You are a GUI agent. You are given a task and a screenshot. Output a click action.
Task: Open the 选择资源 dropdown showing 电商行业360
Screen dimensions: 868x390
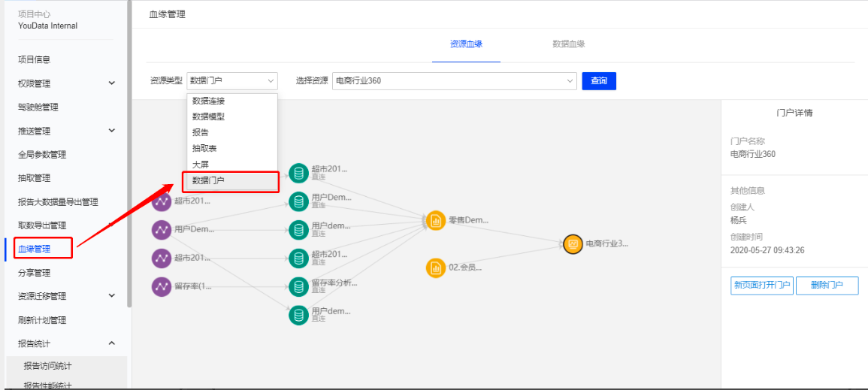[454, 81]
